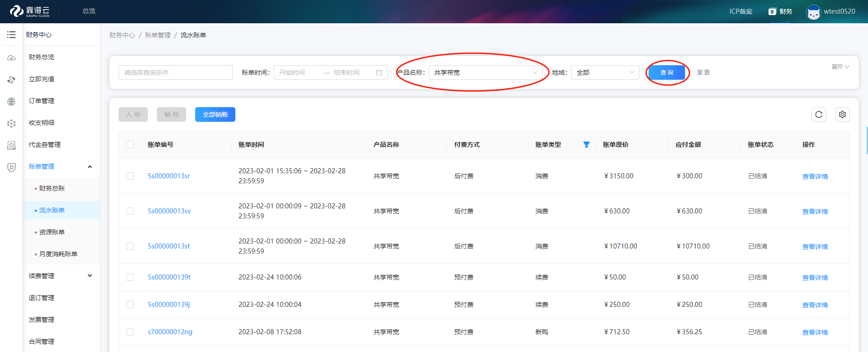Open 资源账单 in the sidebar

(52, 232)
